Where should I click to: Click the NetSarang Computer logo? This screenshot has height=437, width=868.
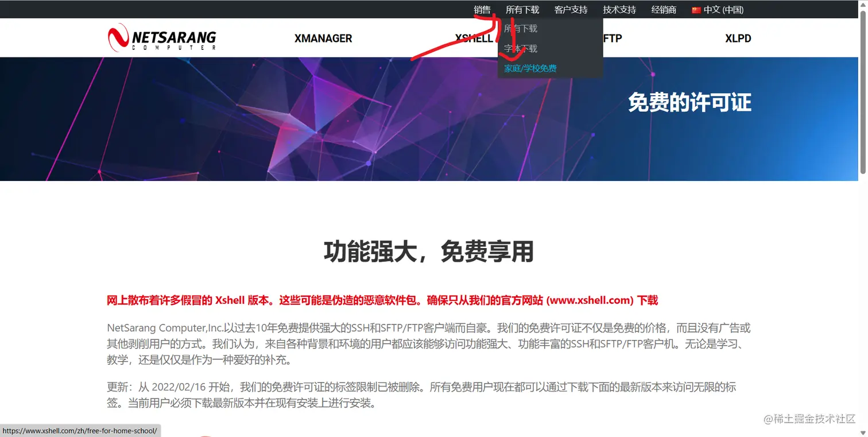(x=162, y=38)
